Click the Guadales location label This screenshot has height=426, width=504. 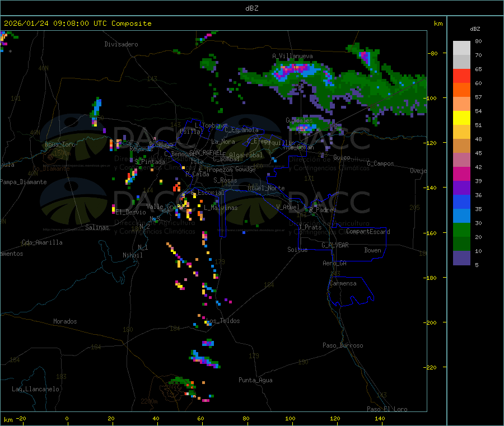pos(299,120)
